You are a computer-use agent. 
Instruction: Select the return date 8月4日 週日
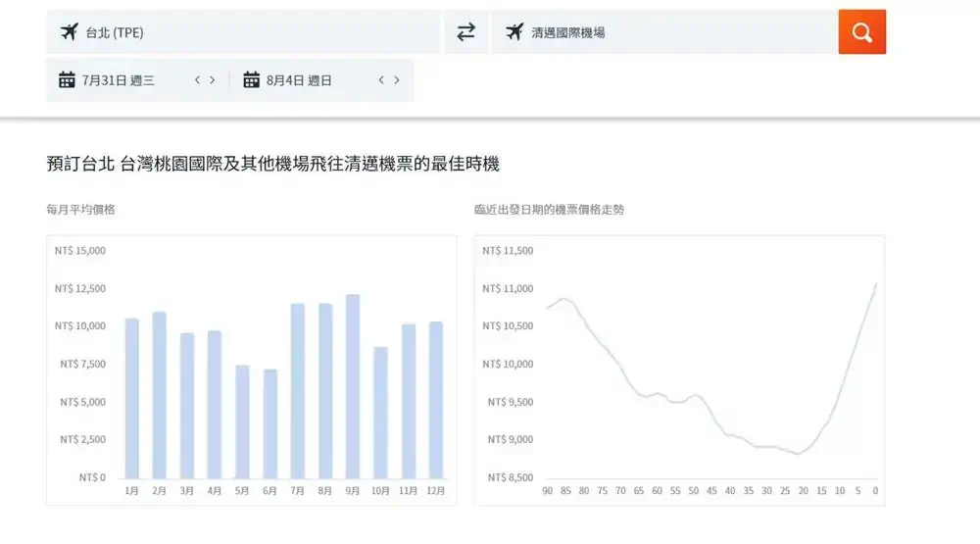pyautogui.click(x=299, y=80)
